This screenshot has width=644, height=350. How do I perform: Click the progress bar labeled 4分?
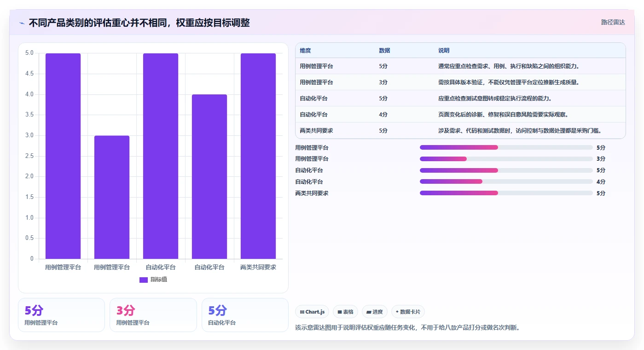506,182
